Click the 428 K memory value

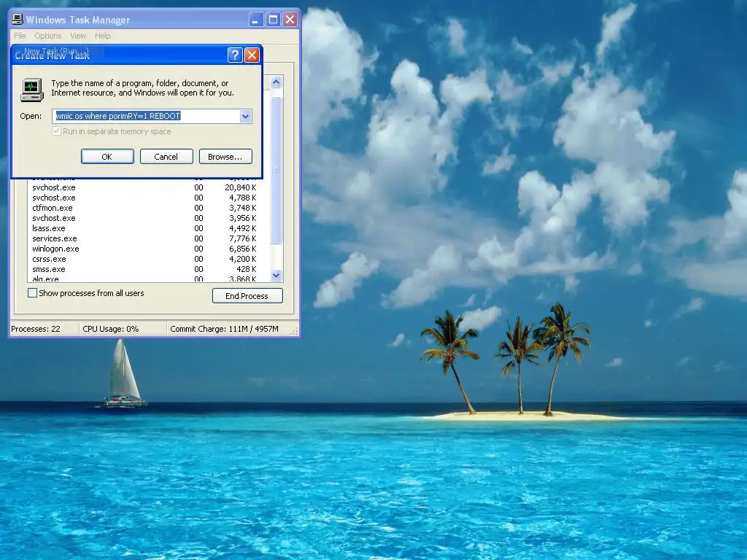pyautogui.click(x=247, y=269)
